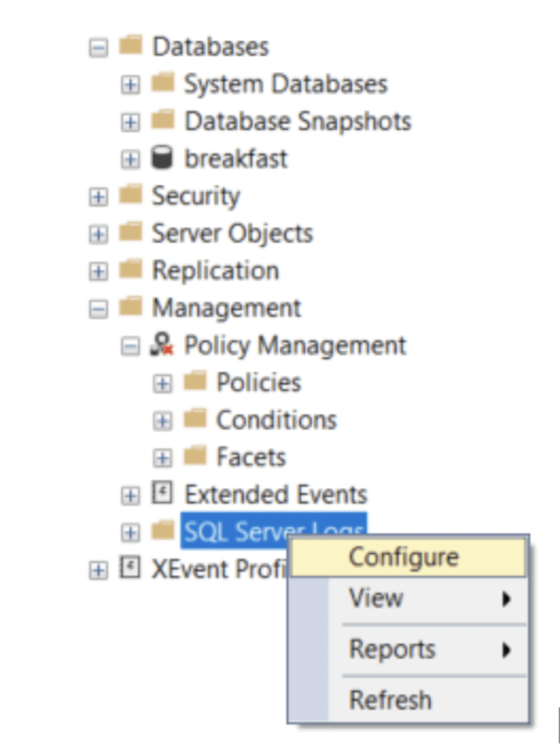Expand the System Databases node

point(131,83)
